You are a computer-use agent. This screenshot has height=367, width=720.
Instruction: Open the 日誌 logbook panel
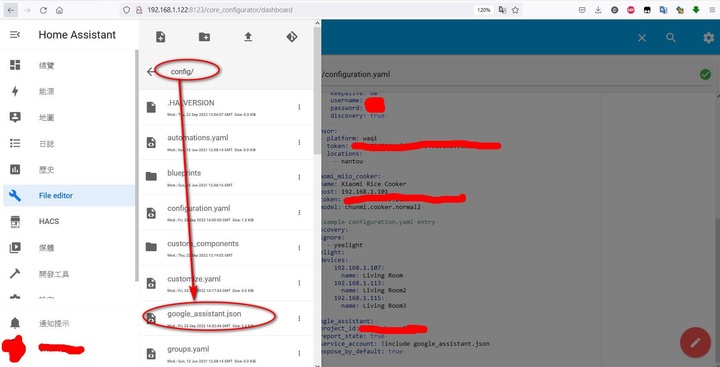point(69,144)
